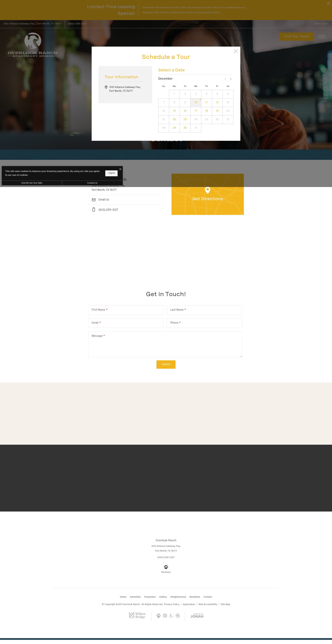Click the Email Us link
Viewport: 332px width, 644px height.
pyautogui.click(x=104, y=200)
